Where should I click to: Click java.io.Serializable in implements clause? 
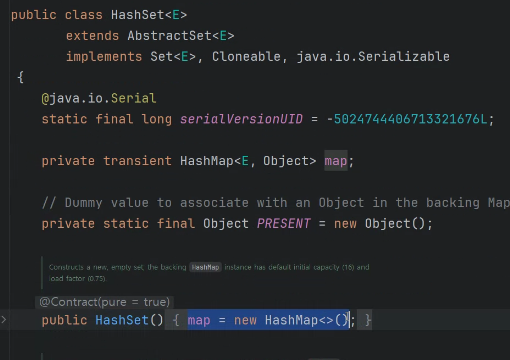(373, 56)
